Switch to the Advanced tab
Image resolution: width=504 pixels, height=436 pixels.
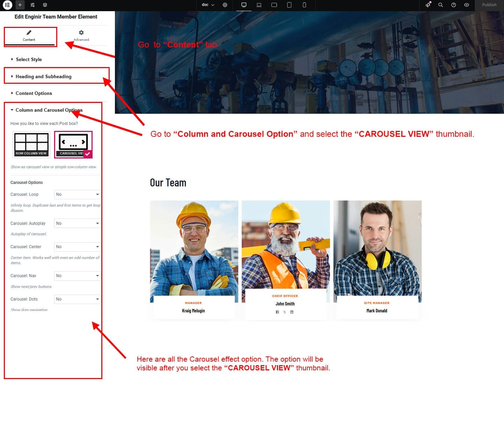(81, 35)
